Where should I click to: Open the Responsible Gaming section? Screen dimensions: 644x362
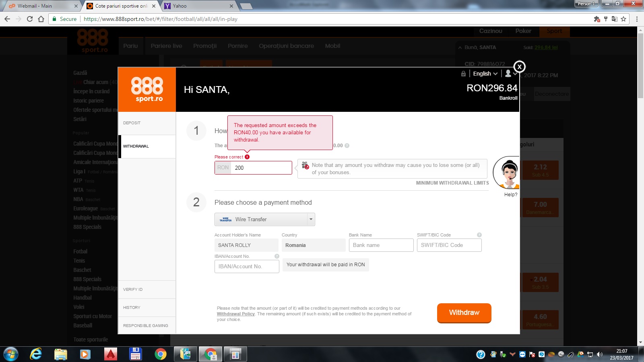[147, 326]
